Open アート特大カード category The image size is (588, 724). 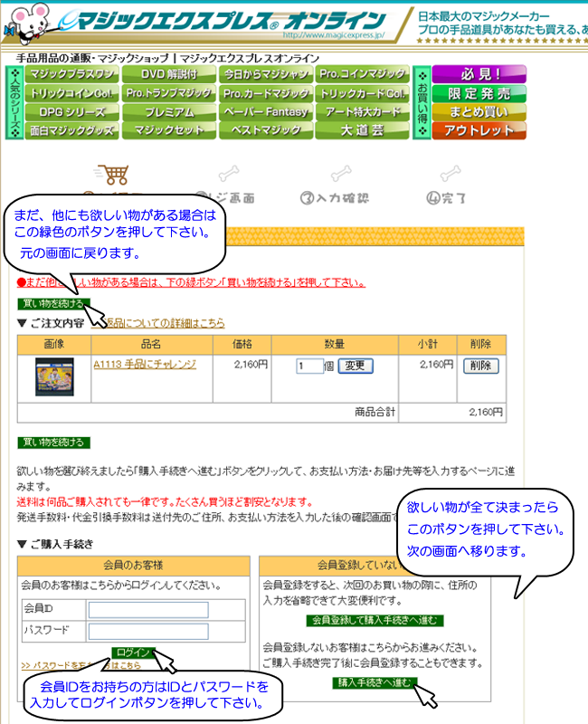(x=363, y=111)
